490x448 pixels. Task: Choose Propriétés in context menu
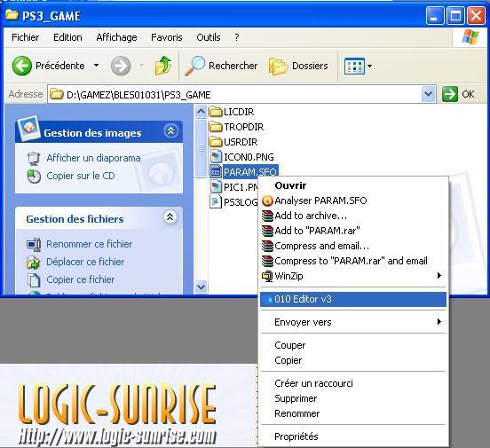pos(353,436)
